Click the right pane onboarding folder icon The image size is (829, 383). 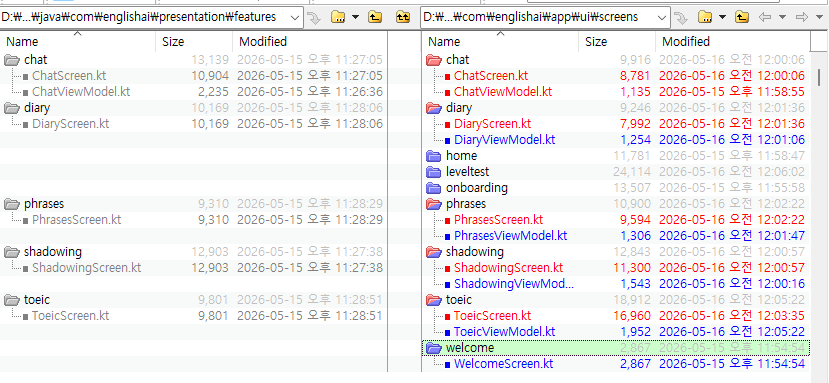[434, 188]
